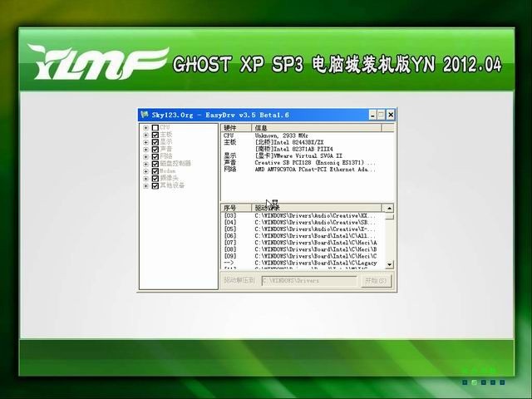Uncheck the 磁盘控制器 checkbox
The image size is (532, 399).
coord(155,164)
